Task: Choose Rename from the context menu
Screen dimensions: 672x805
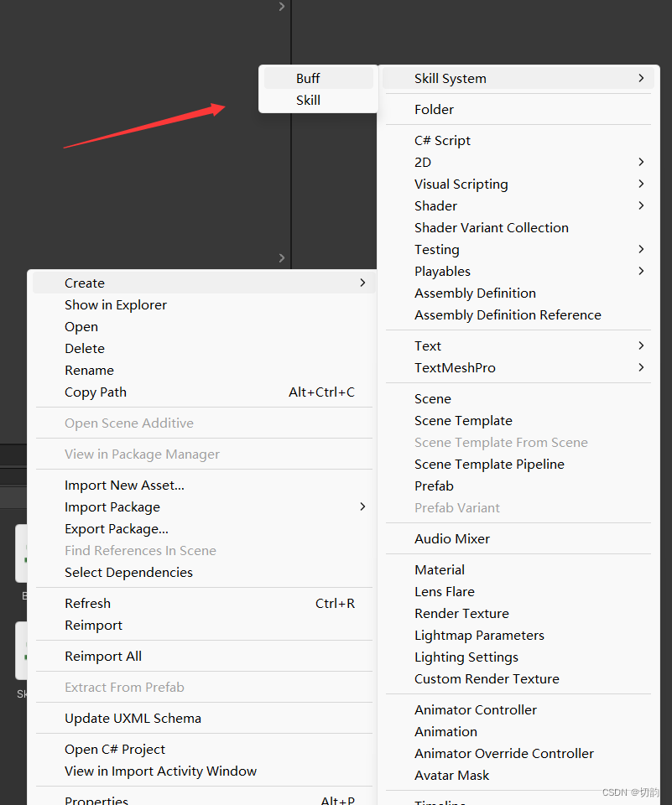Action: (204, 370)
